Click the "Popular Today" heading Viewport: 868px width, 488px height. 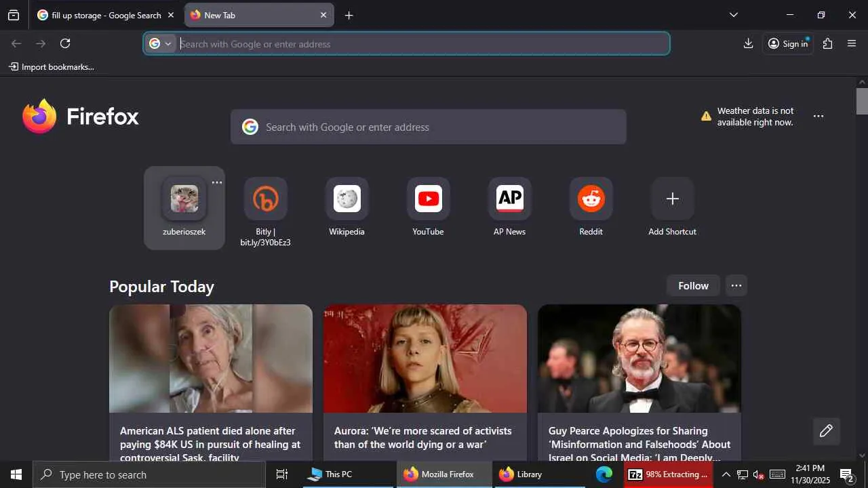tap(161, 287)
